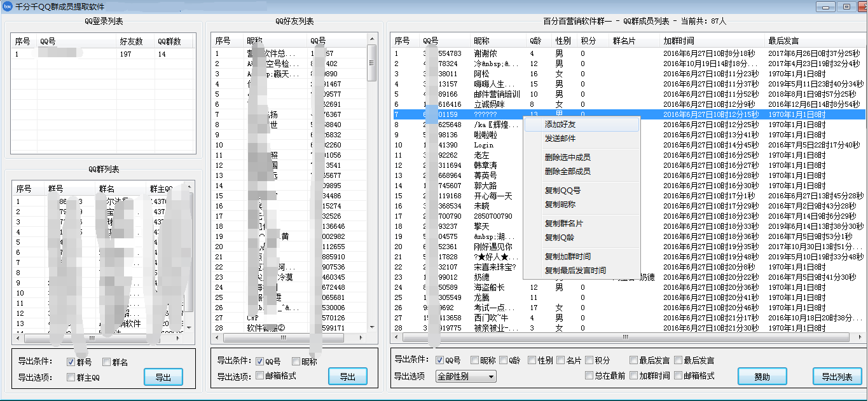Viewport: 868px width, 401px height.
Task: Enable the 总在最前 checkbox
Action: [x=589, y=376]
